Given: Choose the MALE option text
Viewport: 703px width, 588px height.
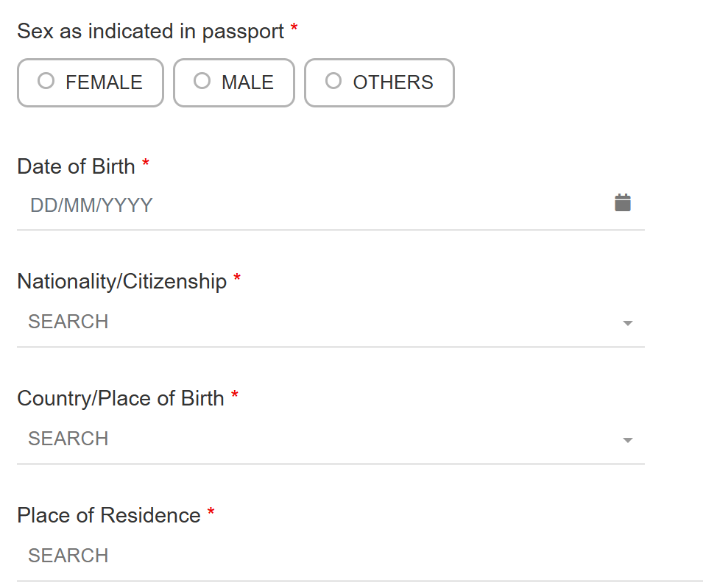Looking at the screenshot, I should [247, 82].
